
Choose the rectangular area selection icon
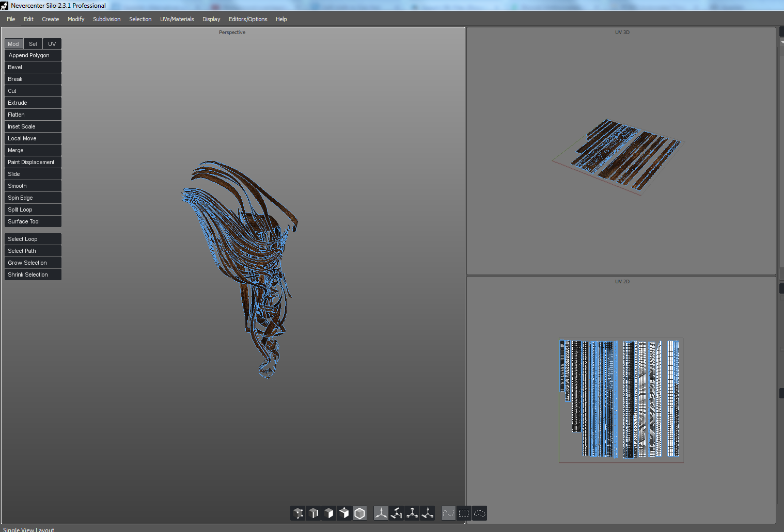pyautogui.click(x=464, y=513)
